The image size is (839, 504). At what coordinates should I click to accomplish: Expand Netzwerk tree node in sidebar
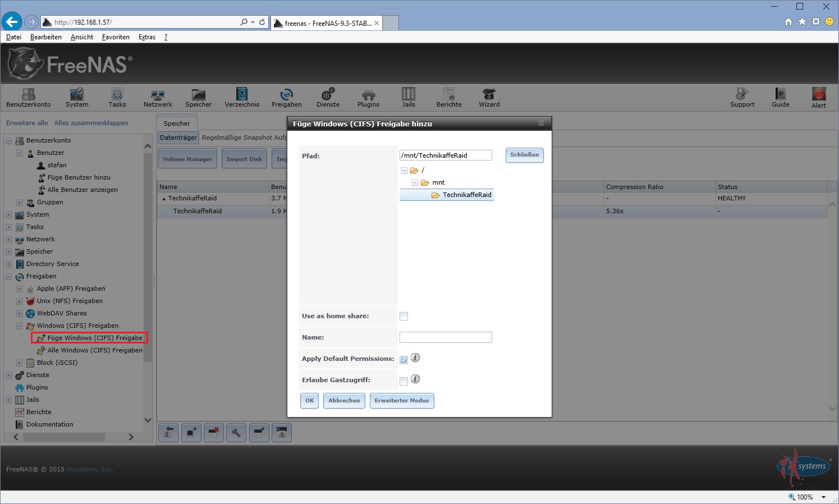(x=8, y=239)
